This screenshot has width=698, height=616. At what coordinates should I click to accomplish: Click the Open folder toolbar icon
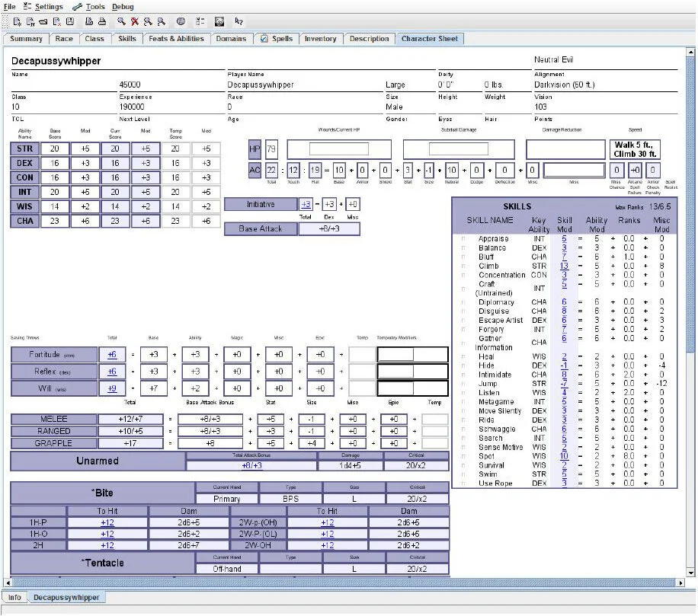43,21
